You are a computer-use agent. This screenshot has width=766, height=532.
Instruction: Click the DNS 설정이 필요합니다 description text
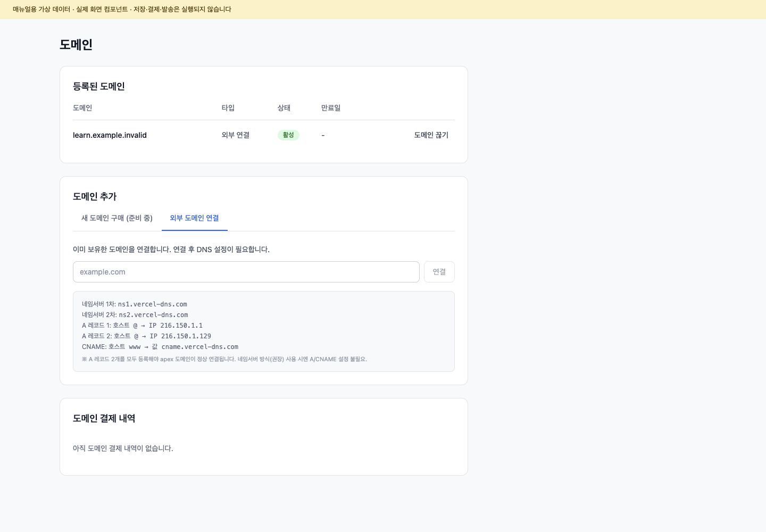pyautogui.click(x=171, y=250)
